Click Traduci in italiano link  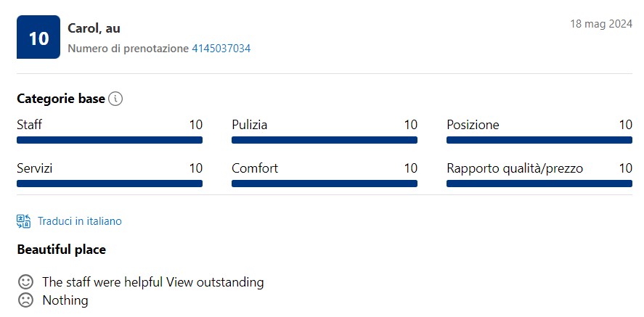tap(80, 221)
